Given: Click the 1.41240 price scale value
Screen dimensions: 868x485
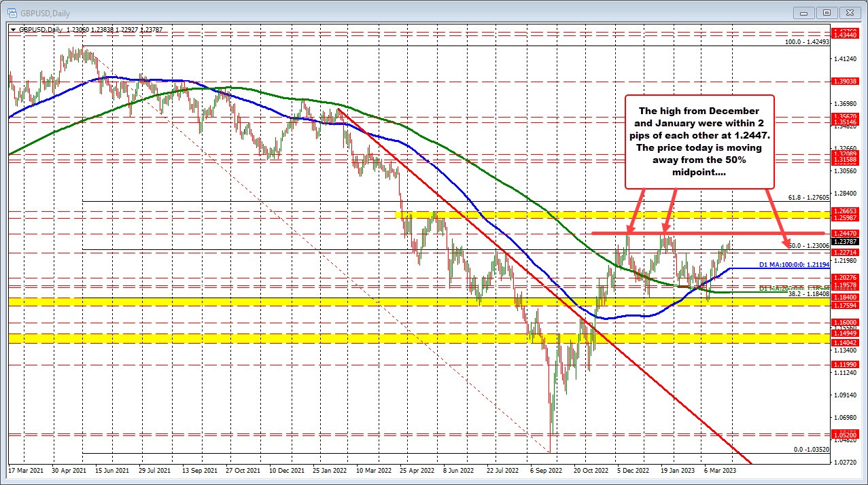Looking at the screenshot, I should [846, 59].
